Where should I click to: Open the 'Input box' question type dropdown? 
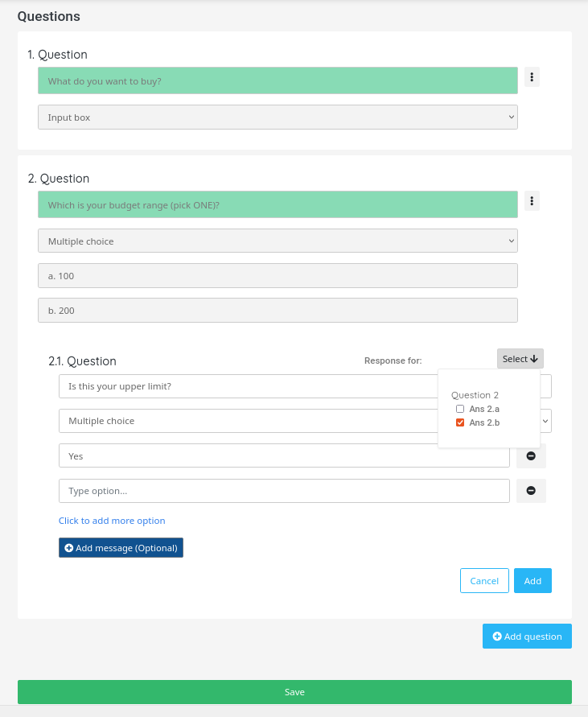pos(278,117)
